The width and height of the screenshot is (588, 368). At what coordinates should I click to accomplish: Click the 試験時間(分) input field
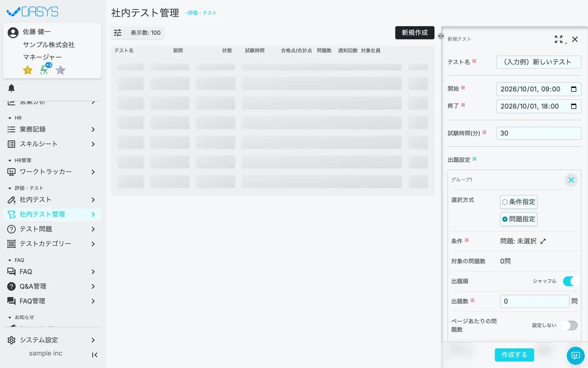539,133
